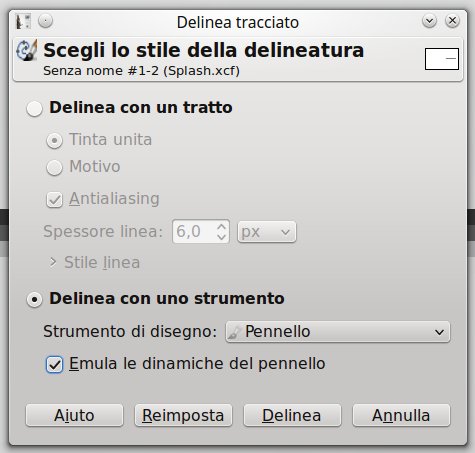Viewport: 475px width, 453px height.
Task: Open the px unit dropdown
Action: pos(266,232)
